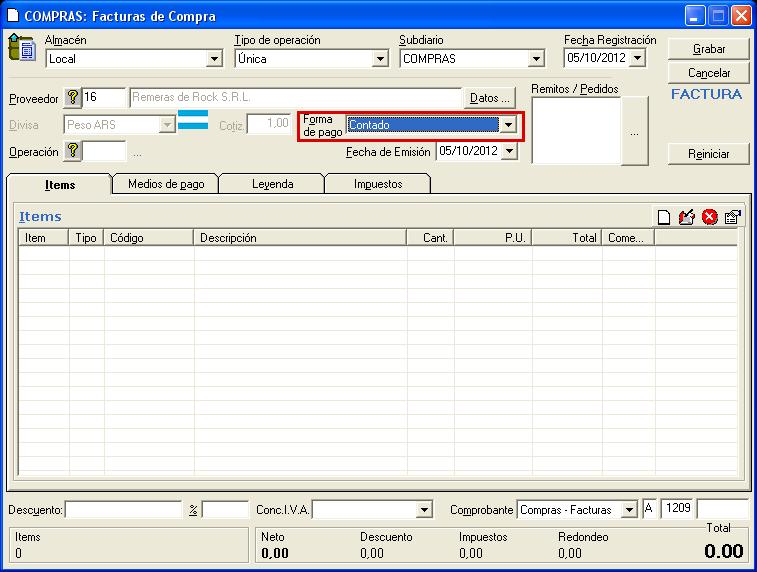757x572 pixels.
Task: Click the new item blank page icon
Action: point(663,217)
